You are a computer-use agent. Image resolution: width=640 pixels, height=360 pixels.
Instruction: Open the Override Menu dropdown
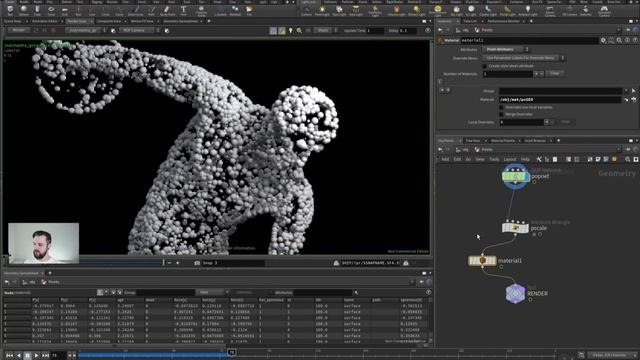(x=523, y=58)
